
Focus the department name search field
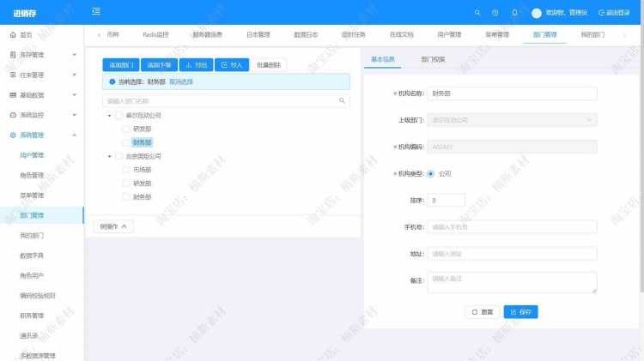click(x=226, y=100)
